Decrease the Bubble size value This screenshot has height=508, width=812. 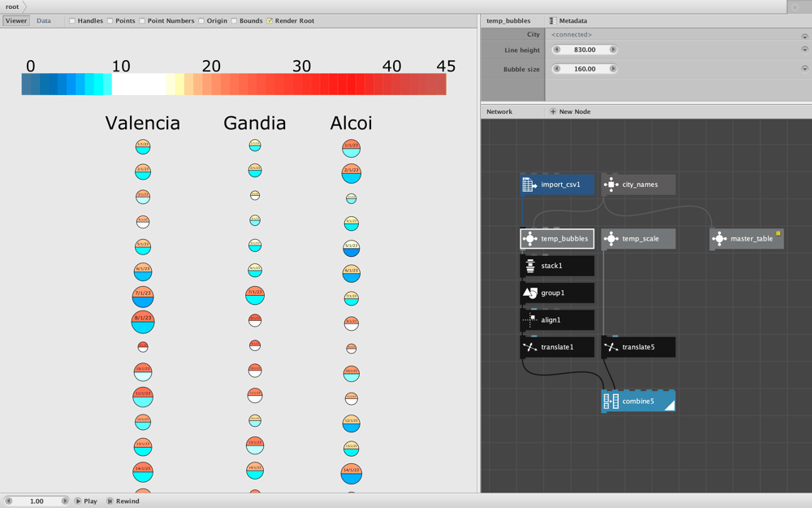557,68
